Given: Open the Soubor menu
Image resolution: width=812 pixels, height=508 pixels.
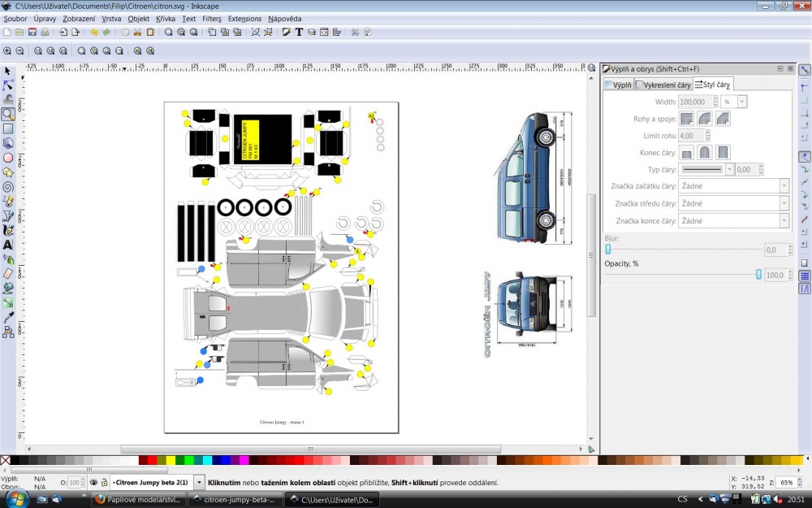Looking at the screenshot, I should pyautogui.click(x=15, y=19).
